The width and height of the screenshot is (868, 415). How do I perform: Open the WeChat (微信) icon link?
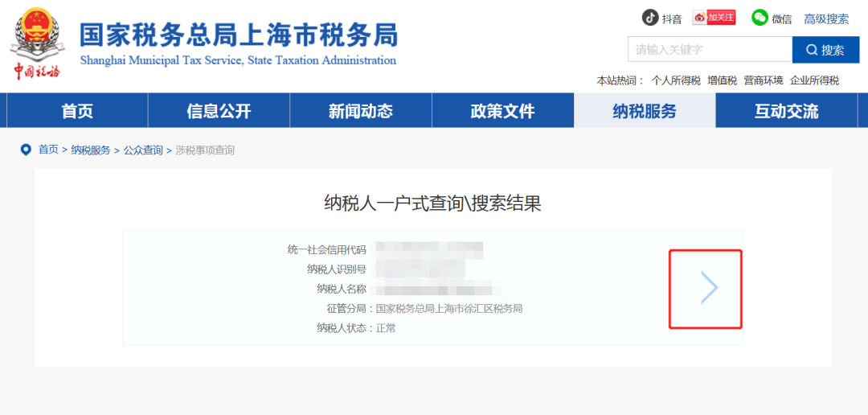(x=759, y=18)
